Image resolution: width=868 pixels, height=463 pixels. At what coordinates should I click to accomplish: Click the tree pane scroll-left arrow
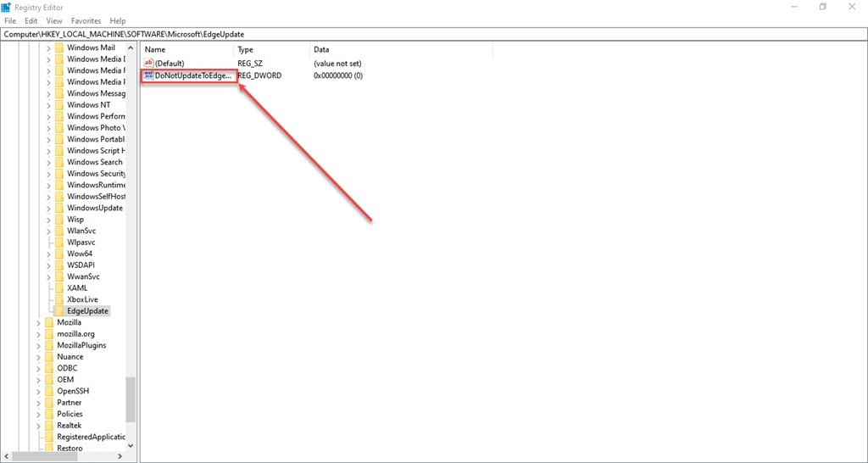[x=6, y=456]
